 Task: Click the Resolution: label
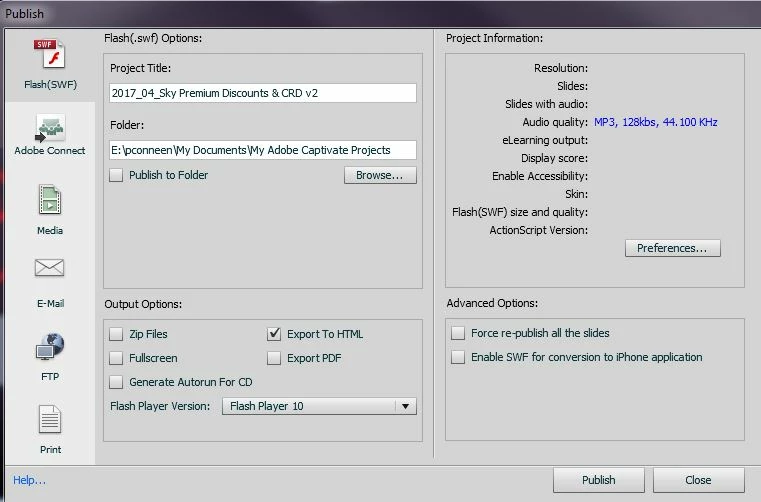coord(561,68)
